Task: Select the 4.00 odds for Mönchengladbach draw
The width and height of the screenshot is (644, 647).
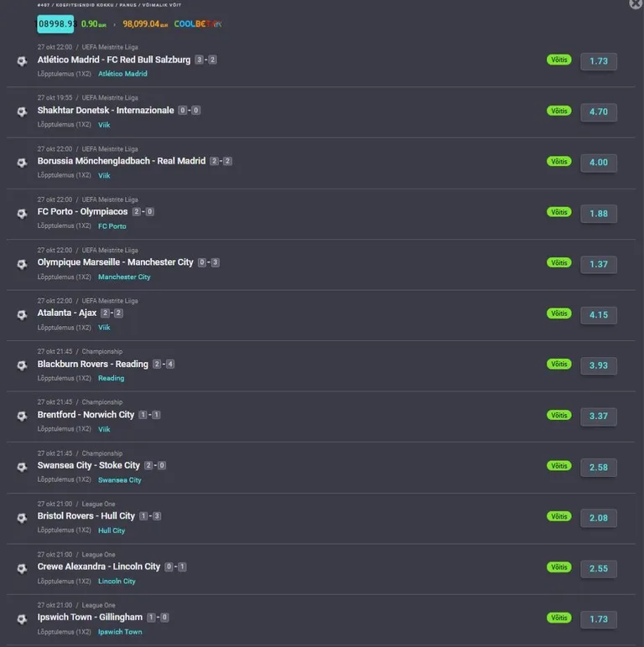Action: (599, 163)
